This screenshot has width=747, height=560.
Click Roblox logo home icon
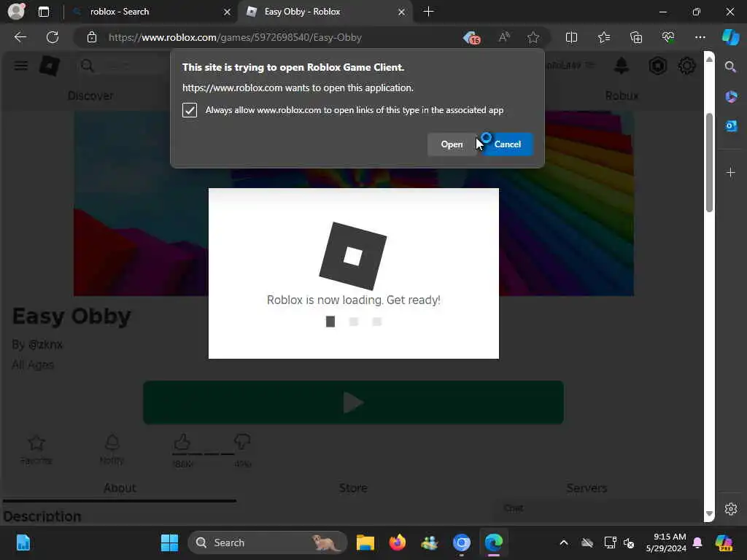pos(50,66)
